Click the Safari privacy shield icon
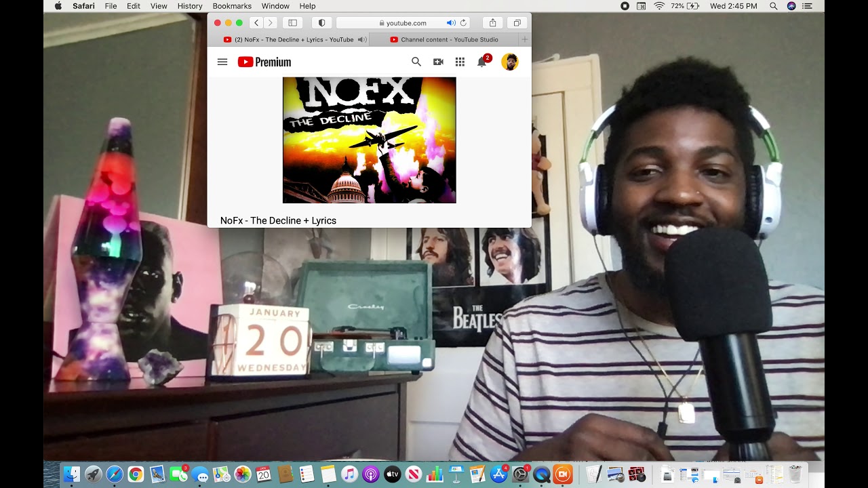 pyautogui.click(x=321, y=22)
